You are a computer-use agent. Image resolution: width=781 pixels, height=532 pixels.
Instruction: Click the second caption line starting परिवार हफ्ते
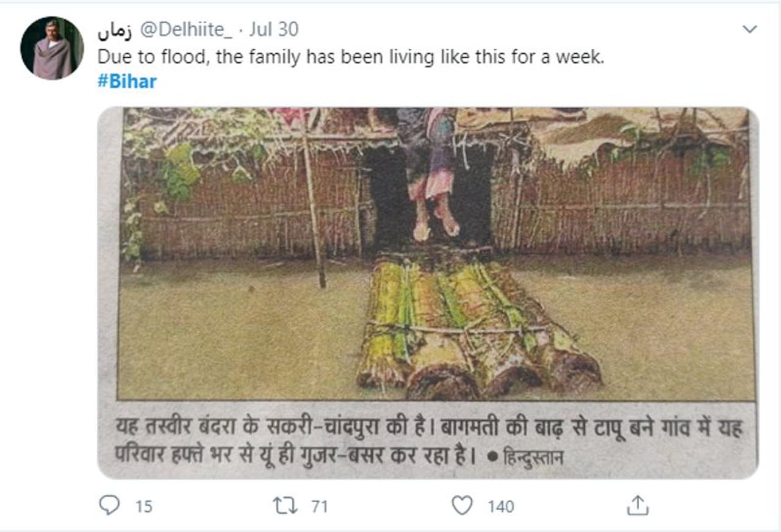pyautogui.click(x=293, y=456)
